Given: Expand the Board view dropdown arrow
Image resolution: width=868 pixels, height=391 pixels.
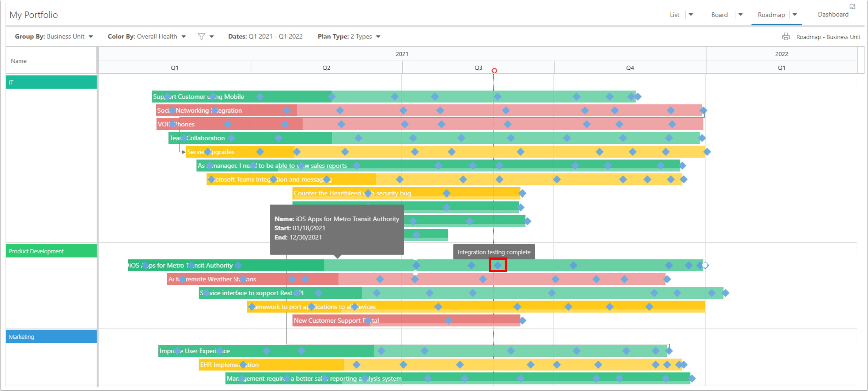Looking at the screenshot, I should click(x=740, y=15).
